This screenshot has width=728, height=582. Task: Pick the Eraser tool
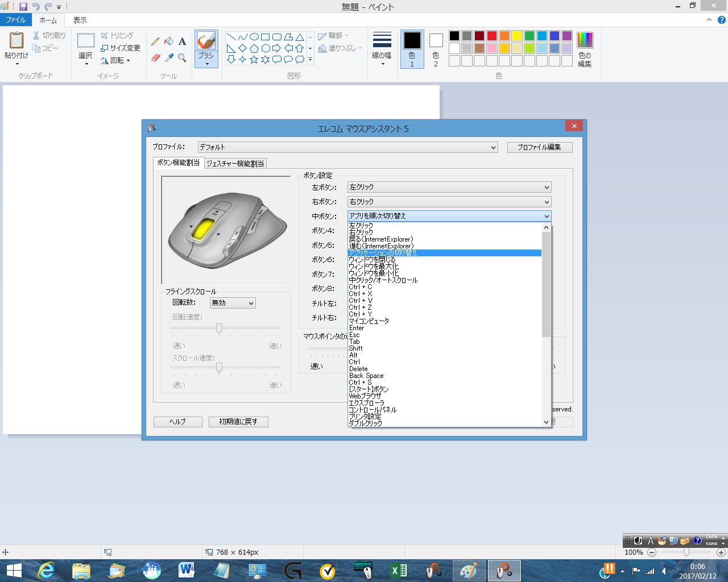(x=155, y=57)
